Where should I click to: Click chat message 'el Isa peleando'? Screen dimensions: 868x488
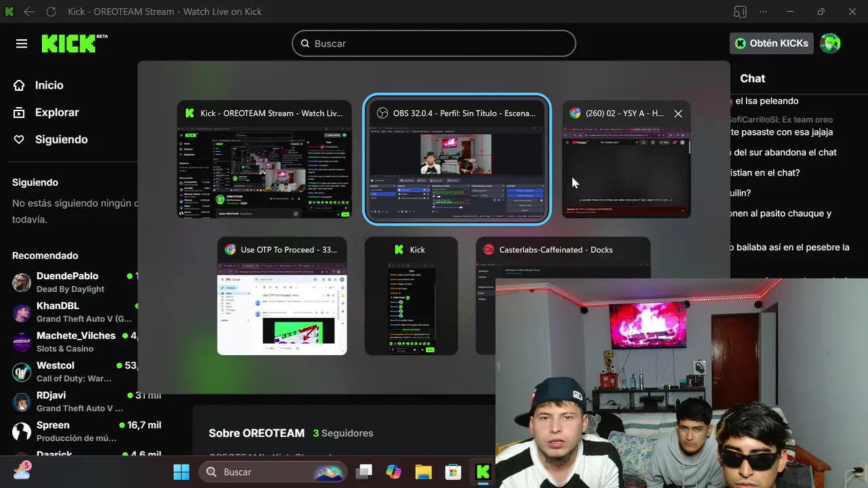[766, 101]
